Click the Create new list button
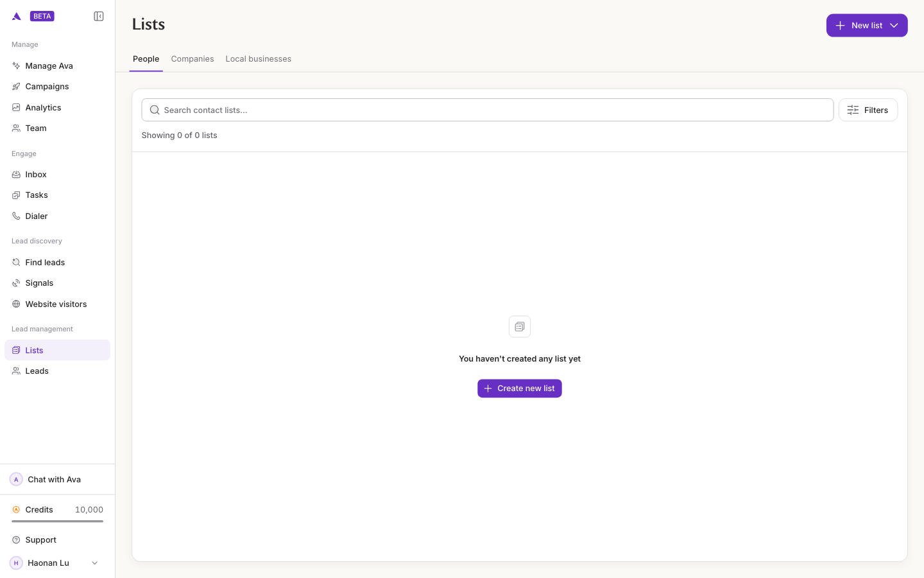 click(x=520, y=389)
